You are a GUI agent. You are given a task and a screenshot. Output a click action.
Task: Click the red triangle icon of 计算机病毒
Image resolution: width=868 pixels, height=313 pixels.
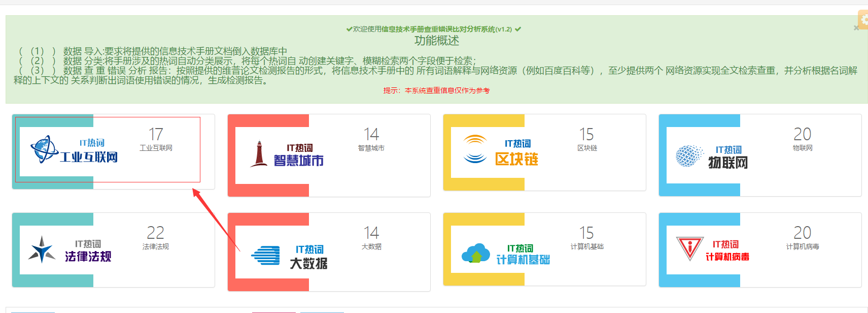point(690,248)
